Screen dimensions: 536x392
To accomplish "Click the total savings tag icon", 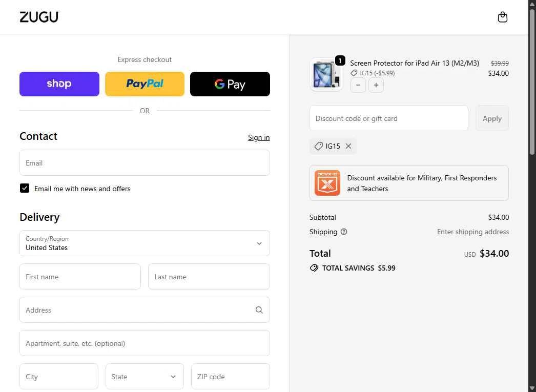I will point(314,268).
